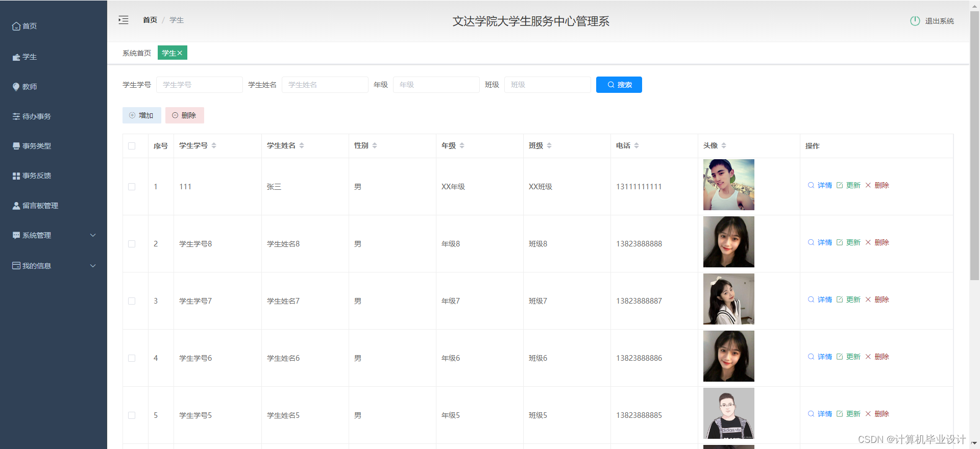980x449 pixels.
Task: Click the magnifier icon for 张三's 详情
Action: pyautogui.click(x=811, y=185)
